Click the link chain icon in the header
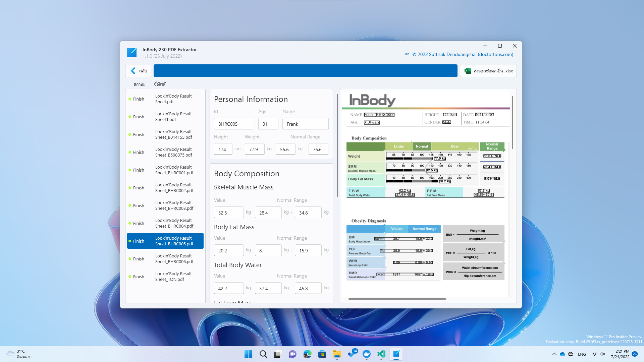The height and width of the screenshot is (362, 644). click(407, 54)
